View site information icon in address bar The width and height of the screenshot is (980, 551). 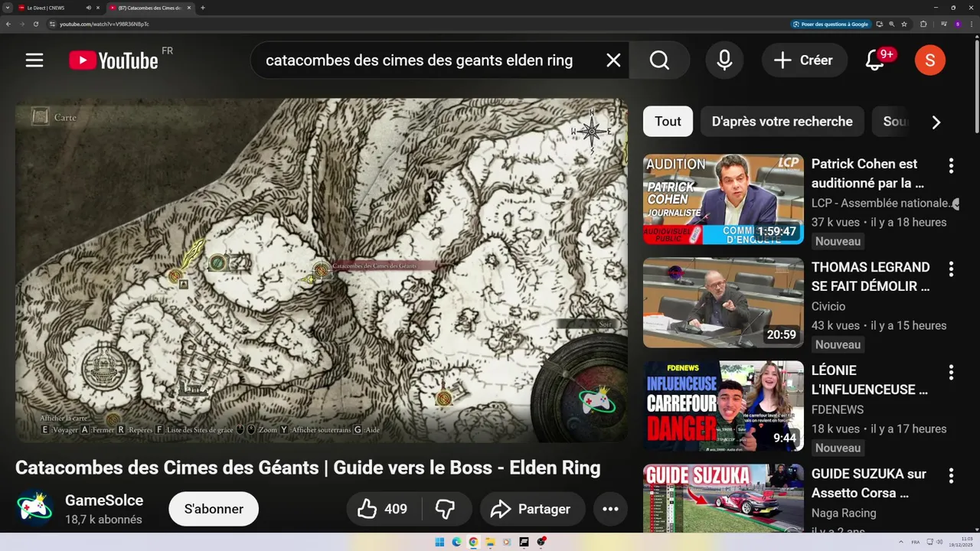click(x=52, y=24)
